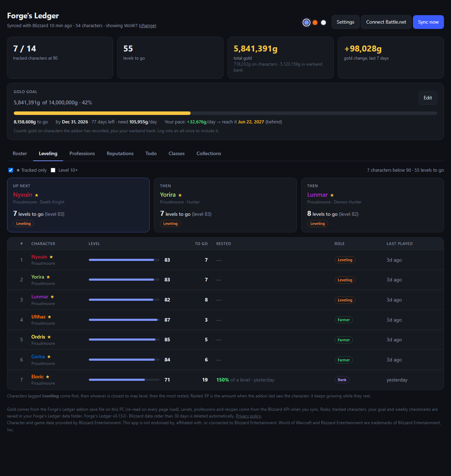451x476 pixels.
Task: Uncheck the Tracked only checkbox
Action: 11,170
